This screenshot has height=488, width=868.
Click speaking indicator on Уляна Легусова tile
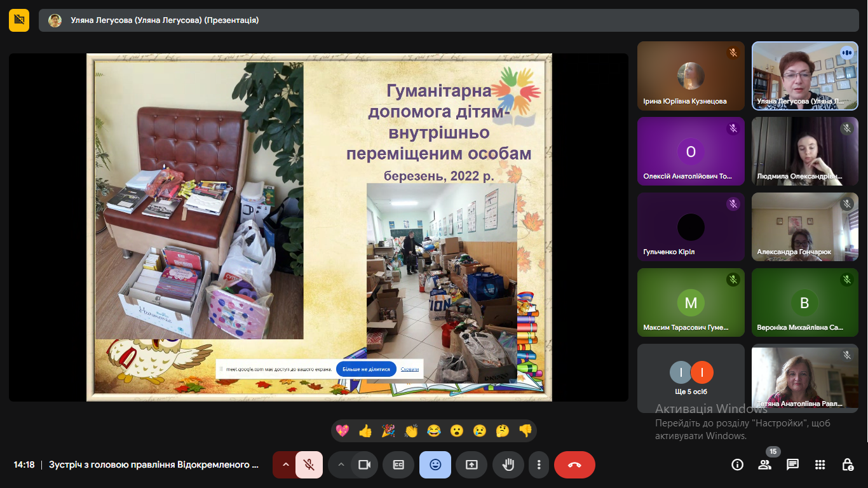pos(846,53)
